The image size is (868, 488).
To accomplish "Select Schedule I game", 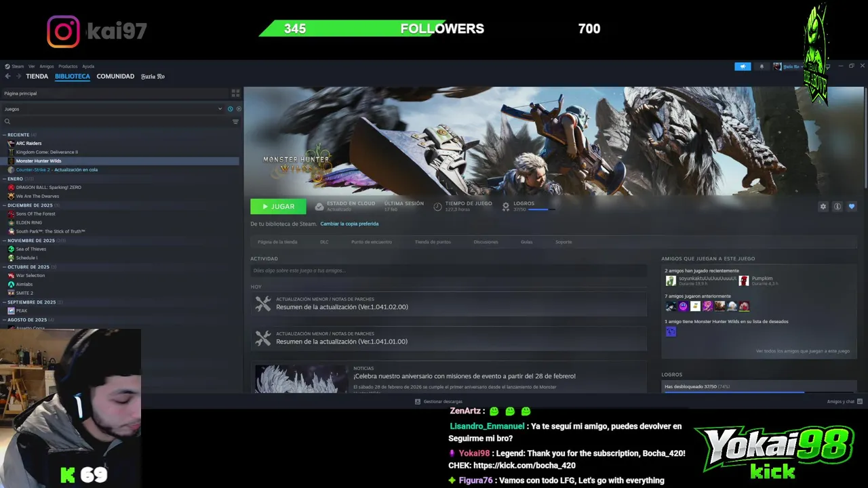I will coord(26,258).
